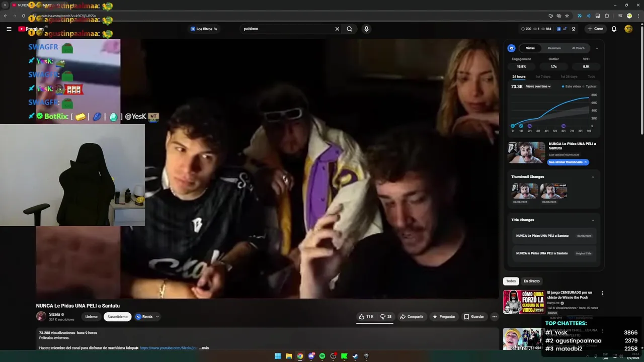
Task: Select the '1st 7 days' range tab
Action: 543,76
